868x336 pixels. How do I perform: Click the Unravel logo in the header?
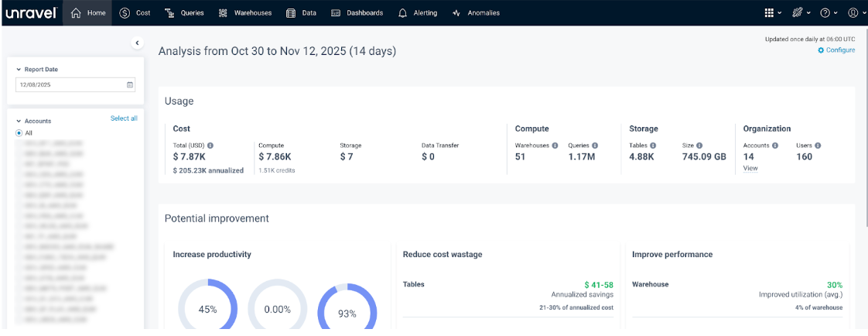pyautogui.click(x=31, y=12)
